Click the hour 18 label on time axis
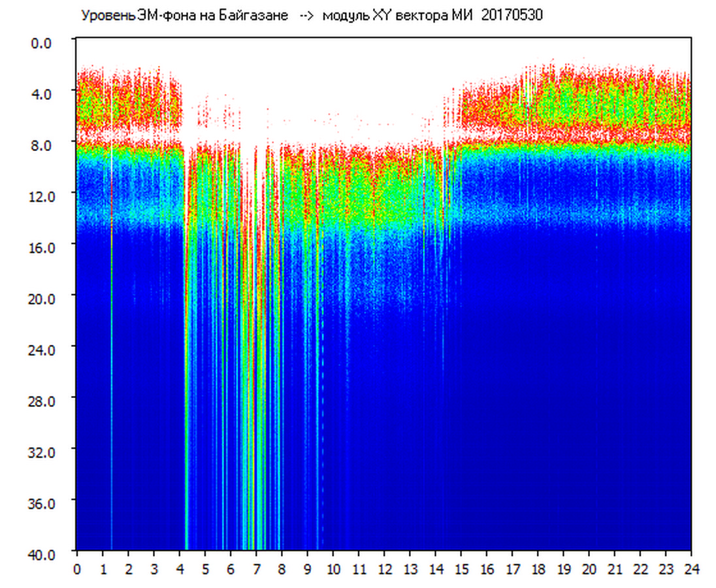This screenshot has width=716, height=588. point(538,569)
